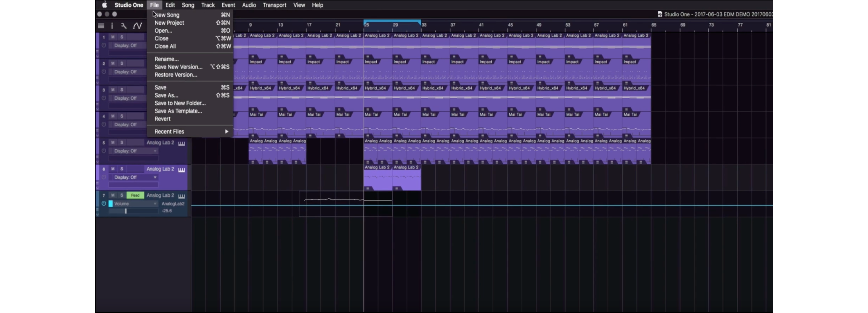Click the Read automation mode button on track 7
Viewport: 868px width, 313px height.
tap(135, 195)
